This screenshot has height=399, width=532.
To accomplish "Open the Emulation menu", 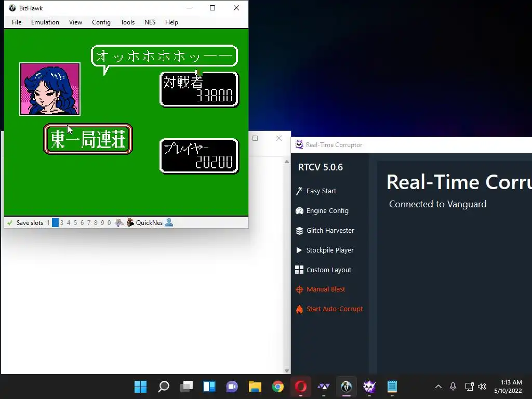I will tap(45, 22).
